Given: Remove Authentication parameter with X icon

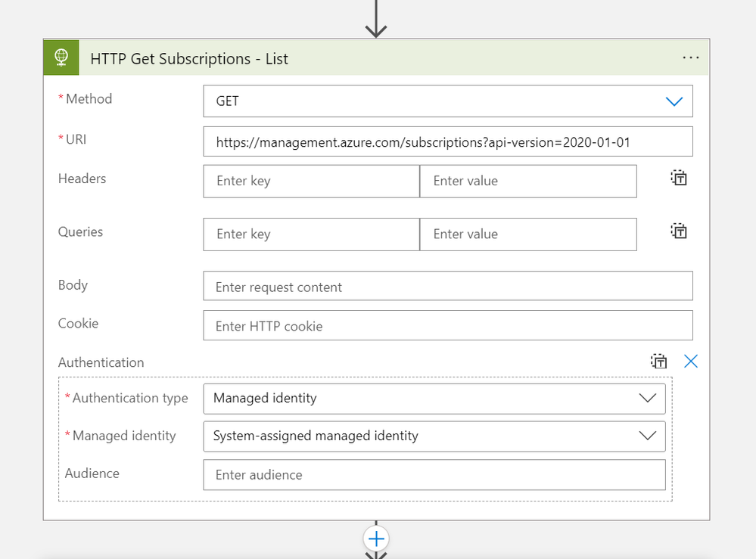Looking at the screenshot, I should click(691, 362).
